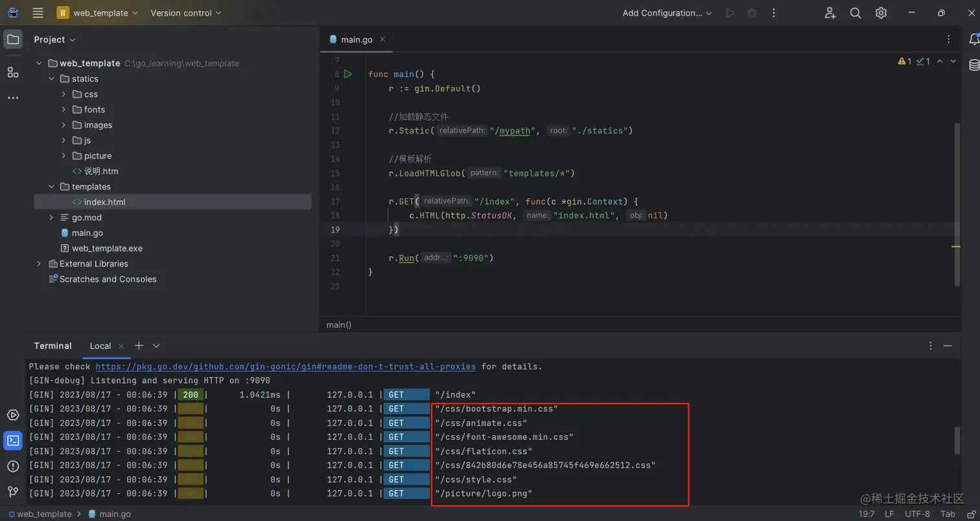Open the Version control dropdown
The height and width of the screenshot is (521, 980).
(x=186, y=13)
